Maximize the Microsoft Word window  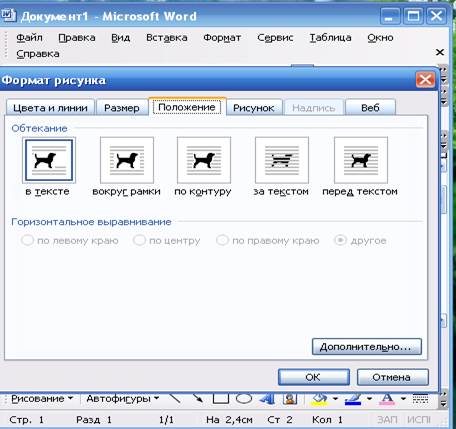pyautogui.click(x=413, y=16)
